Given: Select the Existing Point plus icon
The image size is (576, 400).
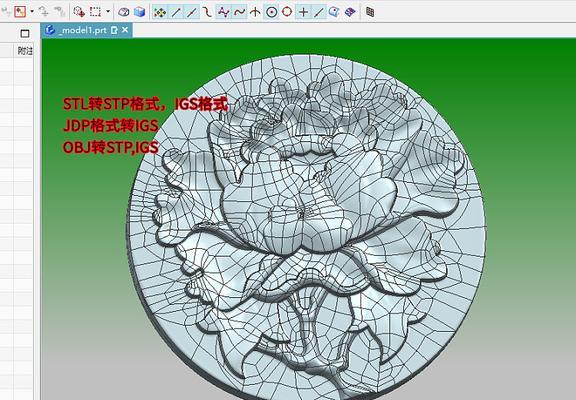Looking at the screenshot, I should (x=303, y=12).
